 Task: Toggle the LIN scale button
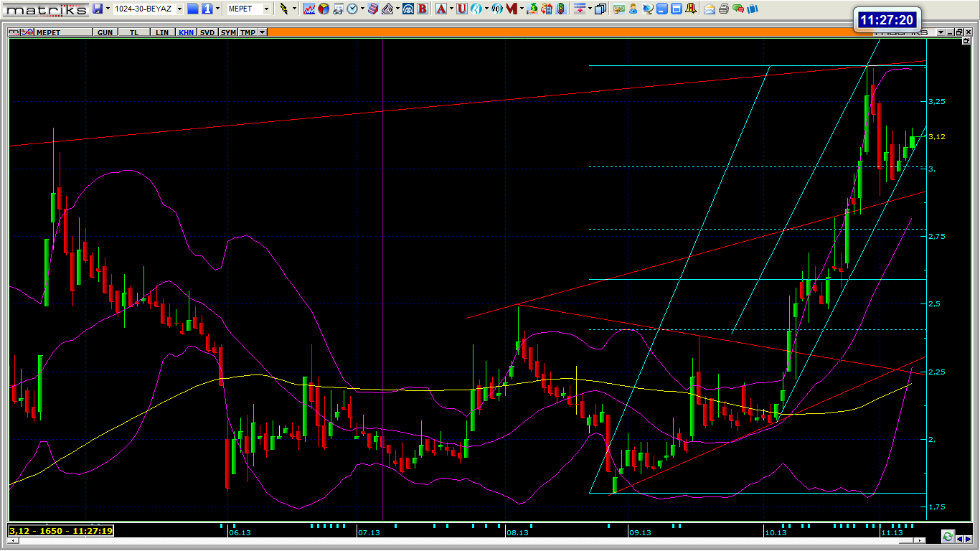164,32
